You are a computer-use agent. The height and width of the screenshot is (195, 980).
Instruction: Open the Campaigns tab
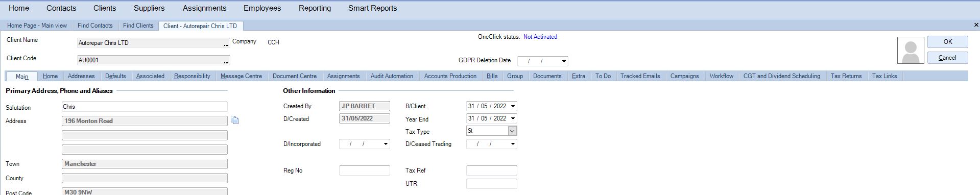(684, 76)
